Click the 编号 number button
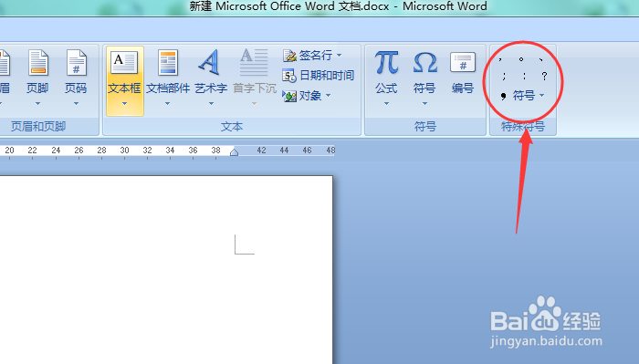The image size is (639, 364). click(x=463, y=72)
